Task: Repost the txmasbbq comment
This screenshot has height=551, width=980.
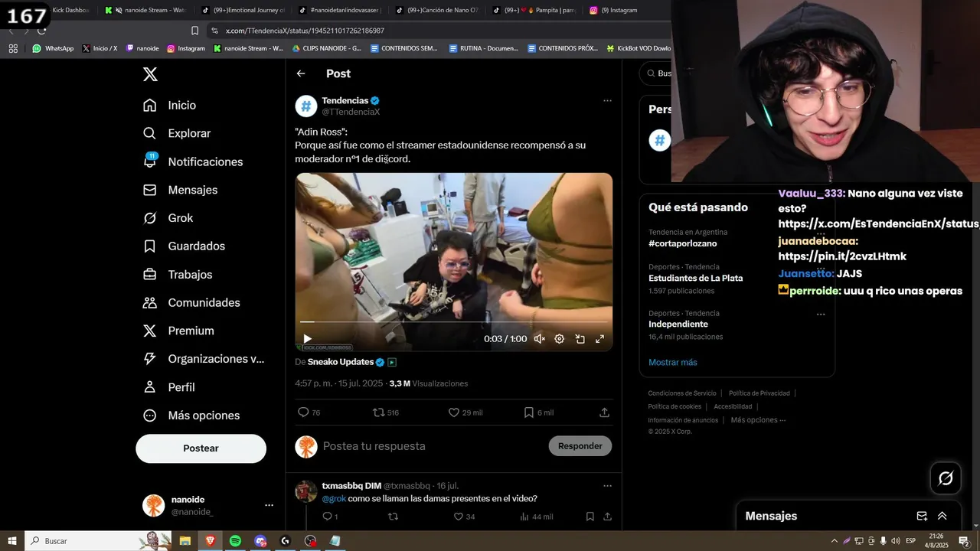Action: pyautogui.click(x=393, y=517)
